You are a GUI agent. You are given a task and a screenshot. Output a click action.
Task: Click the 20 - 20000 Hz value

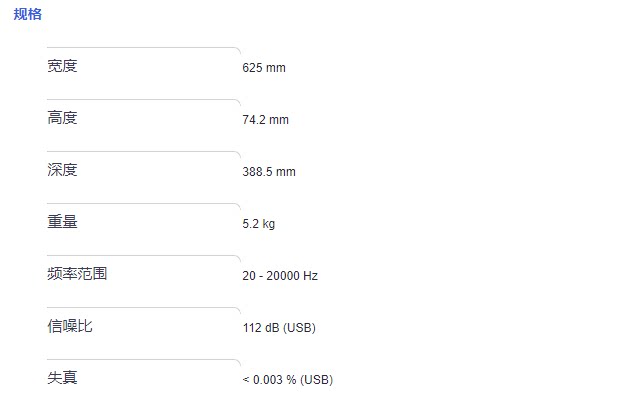pyautogui.click(x=280, y=276)
